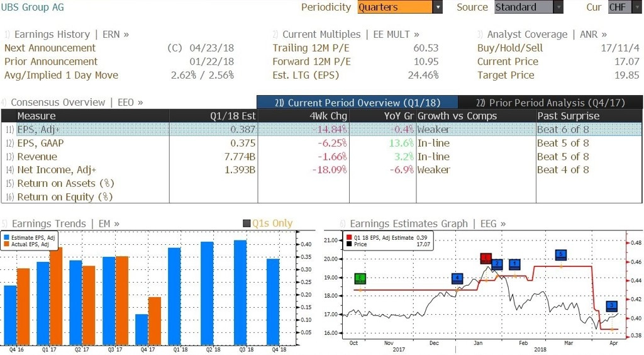This screenshot has width=644, height=355.
Task: Click black Price legend swatch
Action: [x=349, y=244]
